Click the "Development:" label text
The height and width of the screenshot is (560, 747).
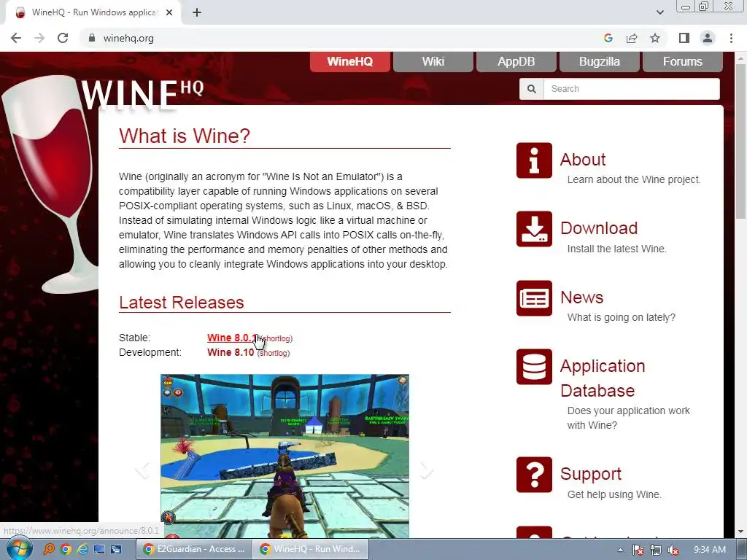(x=150, y=352)
